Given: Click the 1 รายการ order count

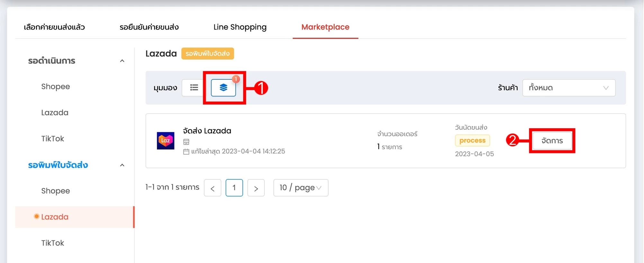Looking at the screenshot, I should (389, 147).
